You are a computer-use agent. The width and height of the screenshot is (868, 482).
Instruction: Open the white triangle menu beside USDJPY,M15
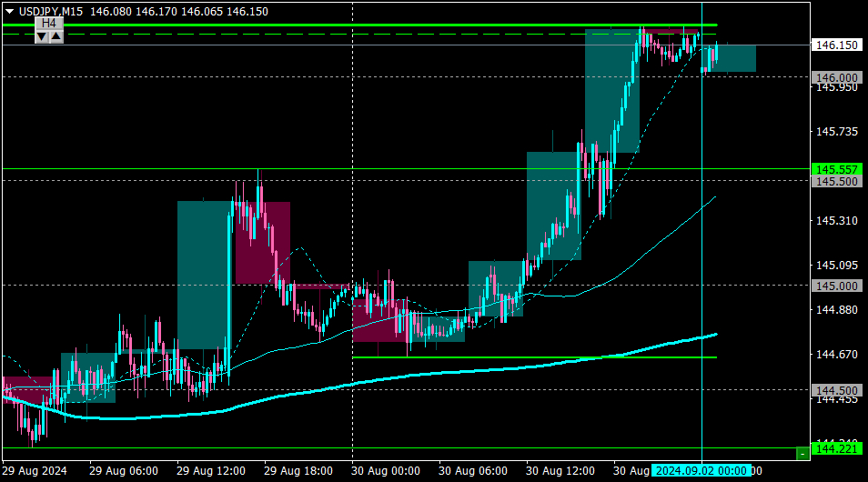[x=9, y=12]
